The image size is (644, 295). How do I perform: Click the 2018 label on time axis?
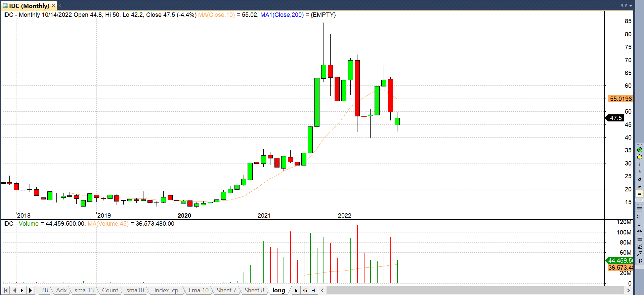(24, 216)
